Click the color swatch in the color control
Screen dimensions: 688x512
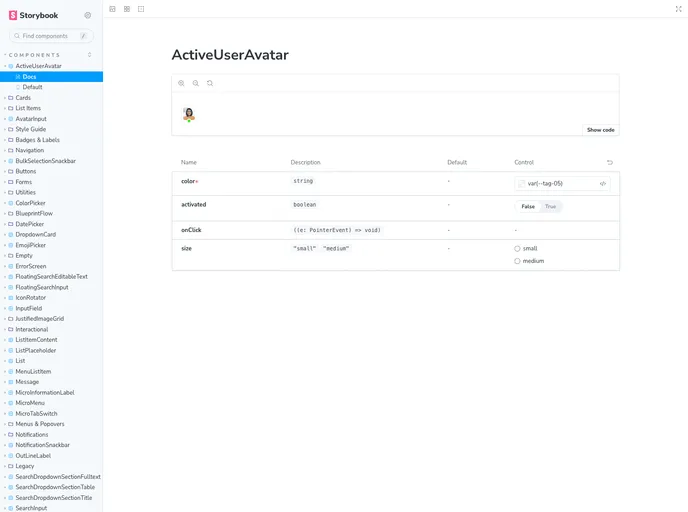522,183
